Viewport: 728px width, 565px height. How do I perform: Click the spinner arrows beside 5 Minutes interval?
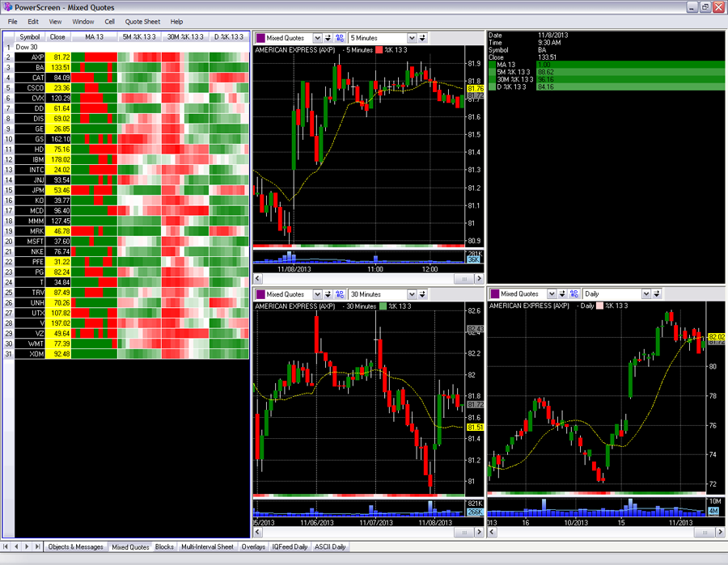[422, 38]
